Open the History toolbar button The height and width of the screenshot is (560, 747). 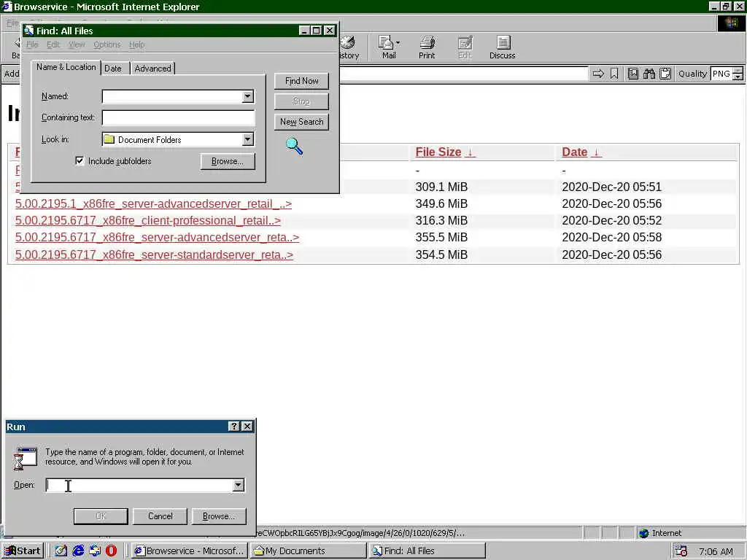click(x=349, y=47)
